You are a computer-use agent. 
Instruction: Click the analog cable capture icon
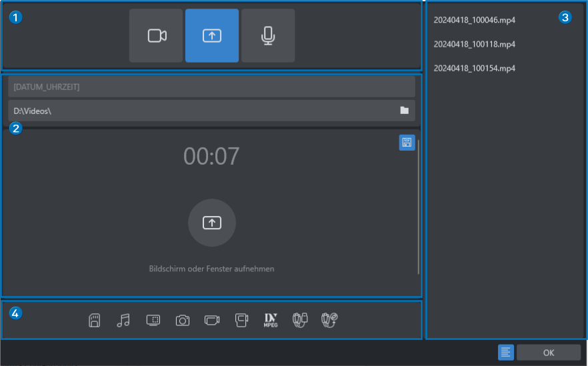(300, 320)
